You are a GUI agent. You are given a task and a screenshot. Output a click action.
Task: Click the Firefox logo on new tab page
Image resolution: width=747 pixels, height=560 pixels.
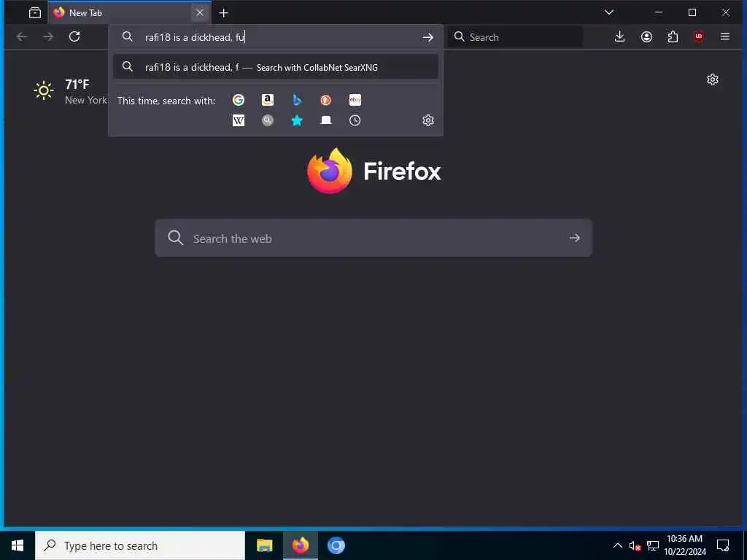click(374, 171)
